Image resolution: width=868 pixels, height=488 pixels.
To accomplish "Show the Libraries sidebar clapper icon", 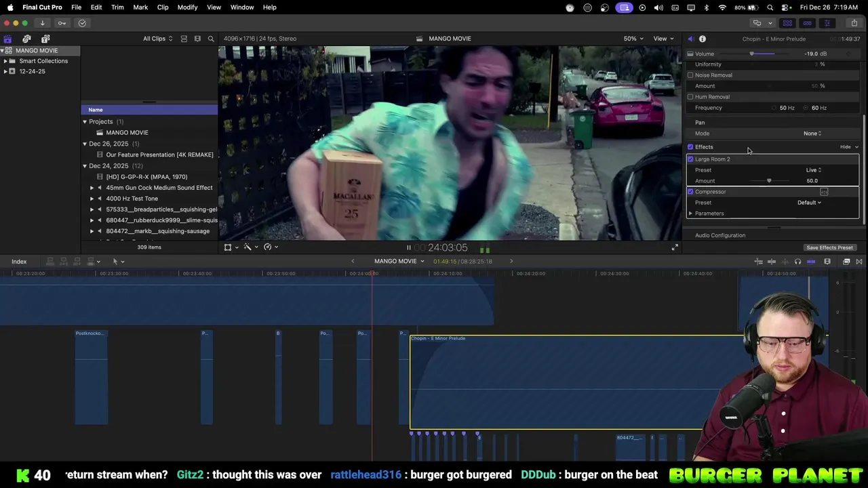I will click(7, 39).
